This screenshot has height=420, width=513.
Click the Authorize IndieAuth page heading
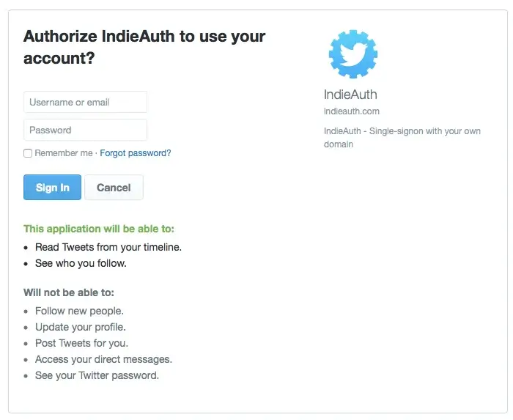[144, 46]
